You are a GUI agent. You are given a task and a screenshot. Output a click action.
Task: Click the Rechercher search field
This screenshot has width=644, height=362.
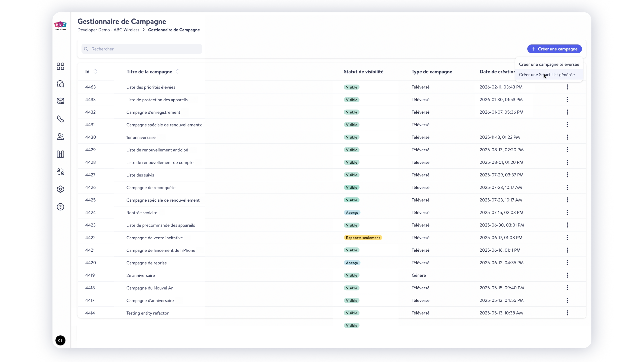(142, 49)
